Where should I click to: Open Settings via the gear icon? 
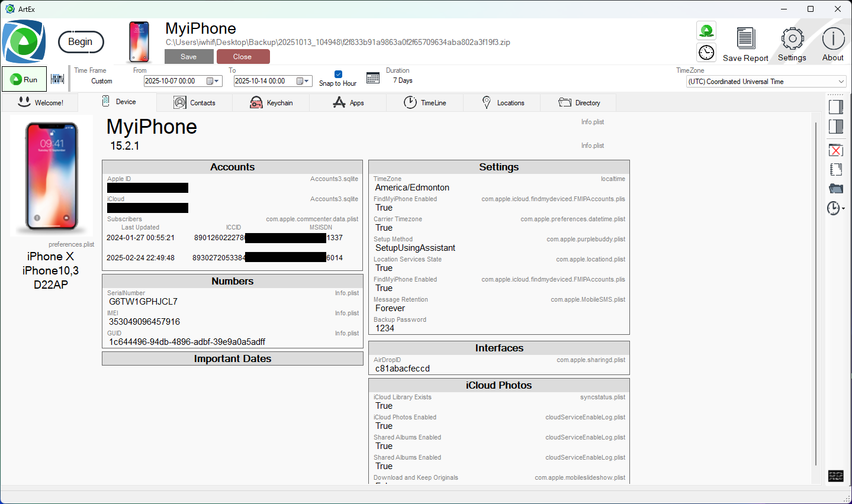(x=792, y=39)
